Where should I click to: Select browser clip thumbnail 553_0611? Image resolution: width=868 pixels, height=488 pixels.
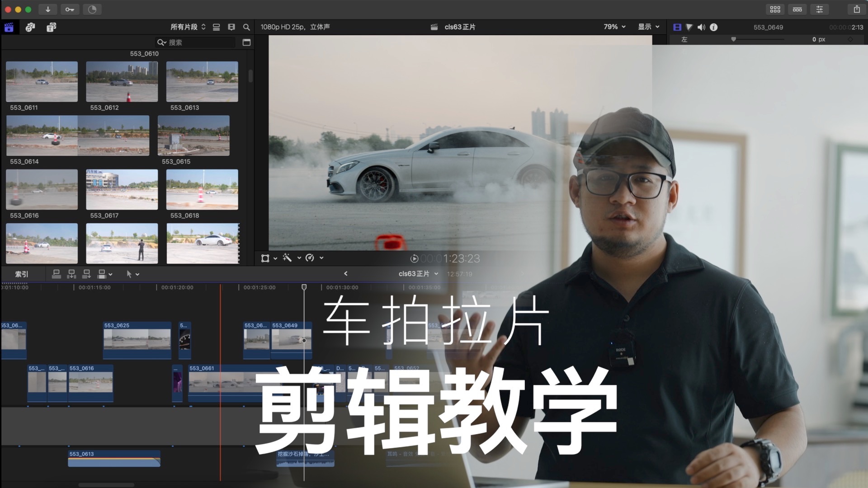pyautogui.click(x=42, y=82)
